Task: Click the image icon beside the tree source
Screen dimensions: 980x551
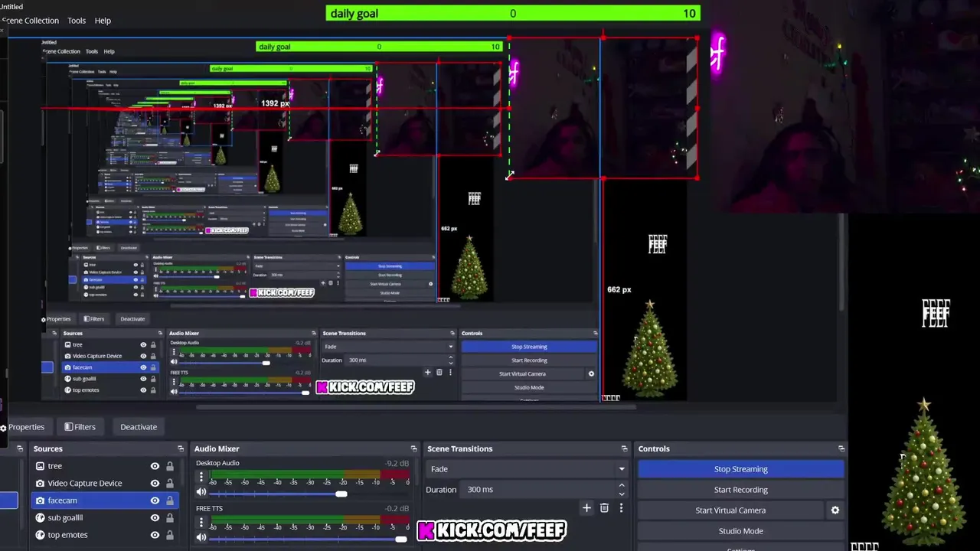Action: pyautogui.click(x=40, y=466)
